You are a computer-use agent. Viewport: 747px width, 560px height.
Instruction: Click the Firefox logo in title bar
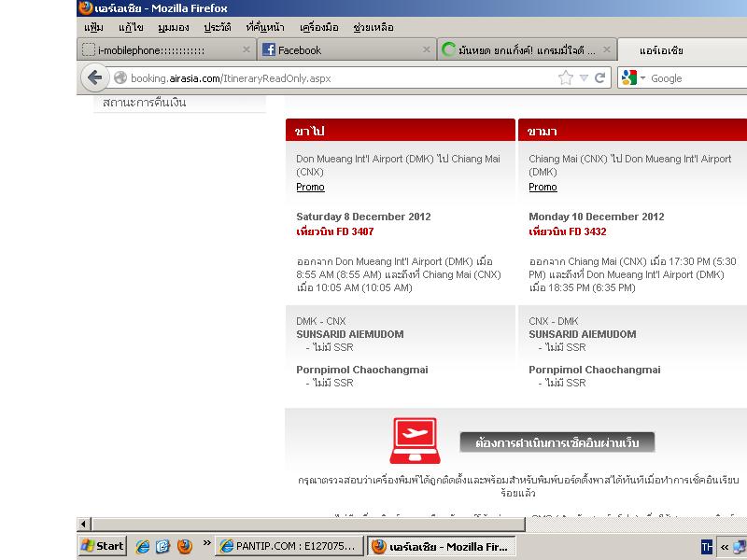coord(86,8)
